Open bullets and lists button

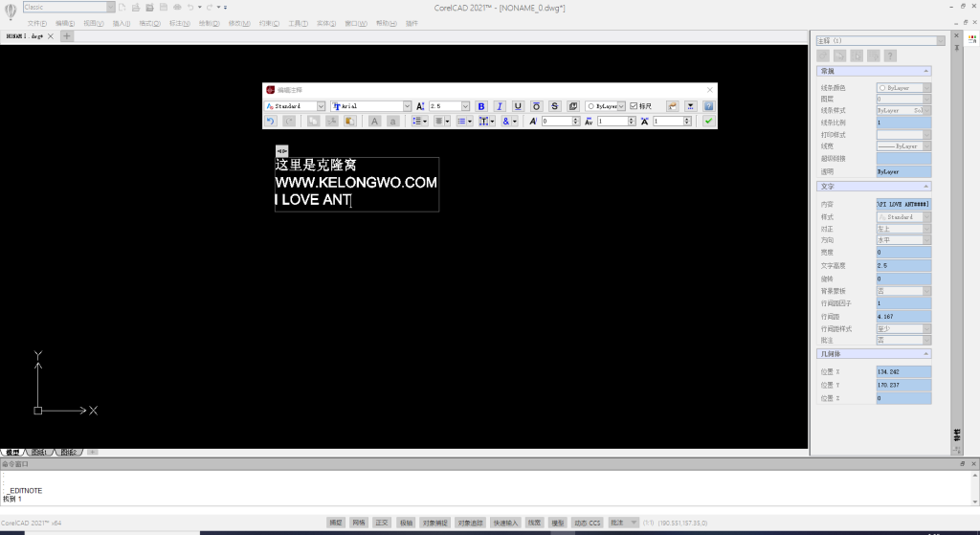pyautogui.click(x=464, y=122)
